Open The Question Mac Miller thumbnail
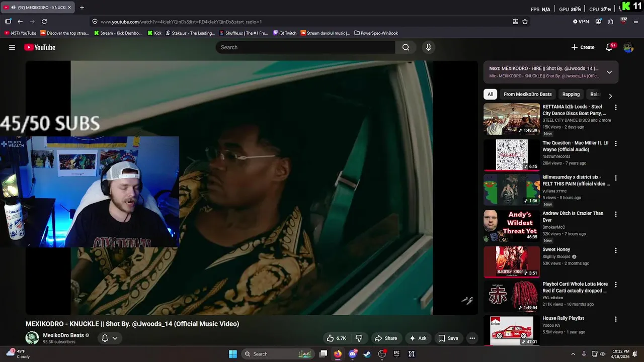 (x=512, y=155)
